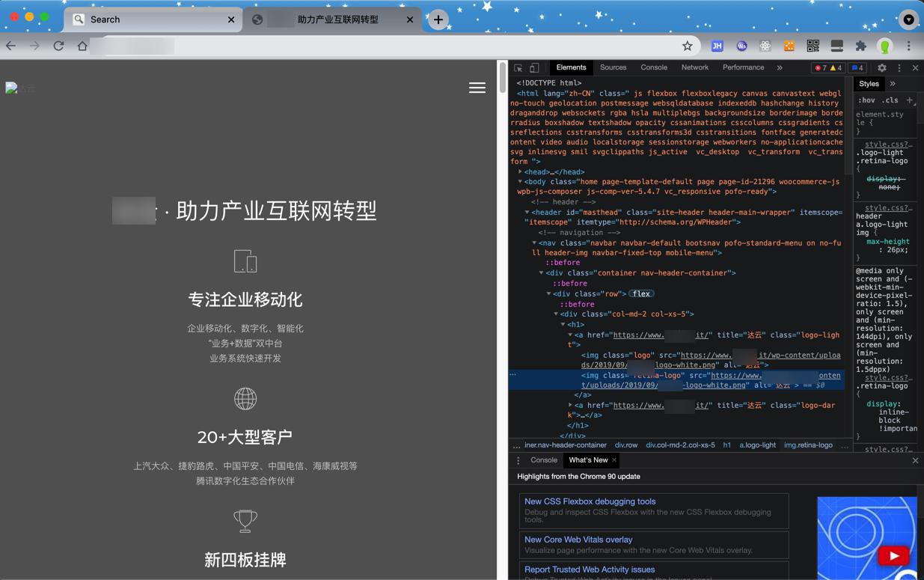This screenshot has height=580, width=924.
Task: Open the tab search dropdown arrow
Action: (x=908, y=19)
